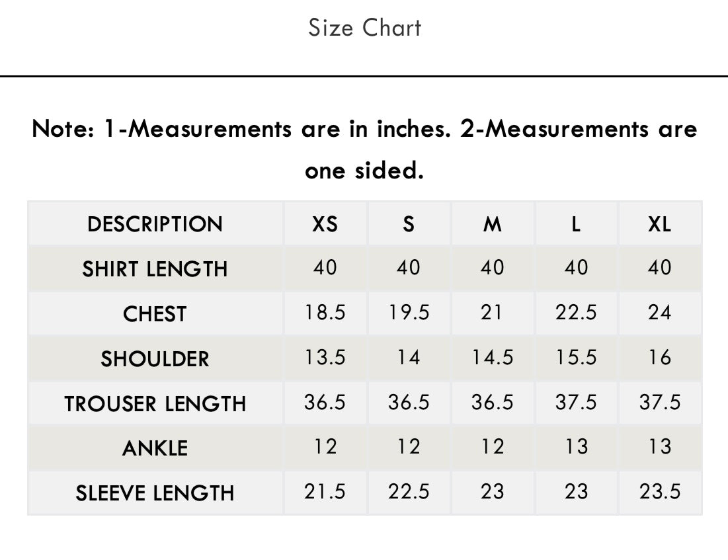728x560 pixels.
Task: Click the CHEST row label
Action: [155, 314]
